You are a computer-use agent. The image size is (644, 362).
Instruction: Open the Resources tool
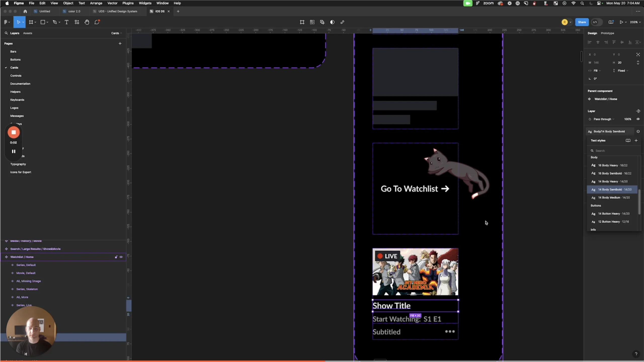(x=77, y=22)
